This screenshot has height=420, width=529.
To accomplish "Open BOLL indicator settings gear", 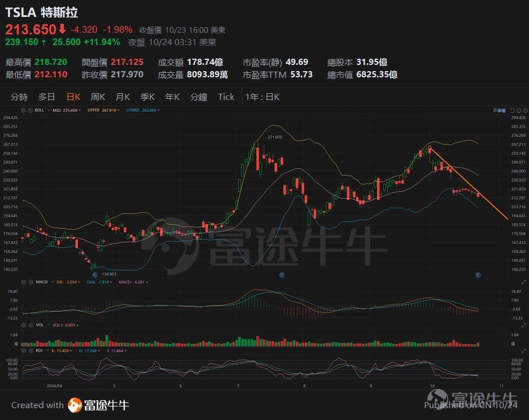I will pos(24,110).
